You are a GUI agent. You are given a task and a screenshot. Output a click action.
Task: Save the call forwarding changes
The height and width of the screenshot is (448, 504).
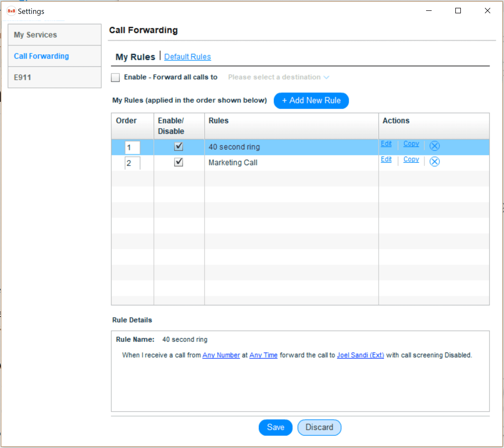tap(275, 427)
